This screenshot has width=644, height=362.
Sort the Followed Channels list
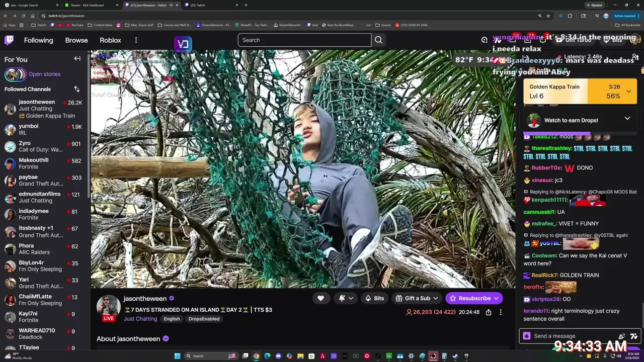pos(76,89)
